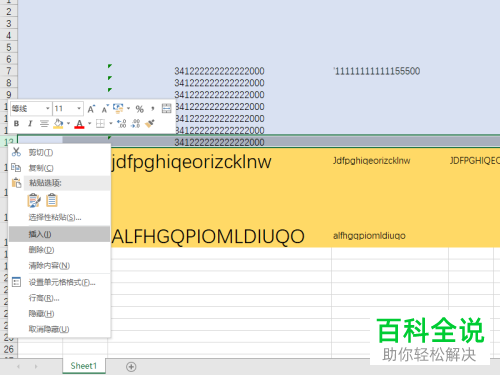Click the previous sheet navigation arrow
The height and width of the screenshot is (375, 500).
pos(18,367)
